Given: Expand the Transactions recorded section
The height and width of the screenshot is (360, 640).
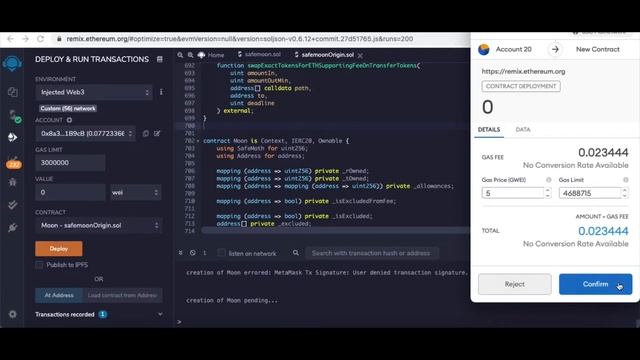Looking at the screenshot, I should 160,314.
